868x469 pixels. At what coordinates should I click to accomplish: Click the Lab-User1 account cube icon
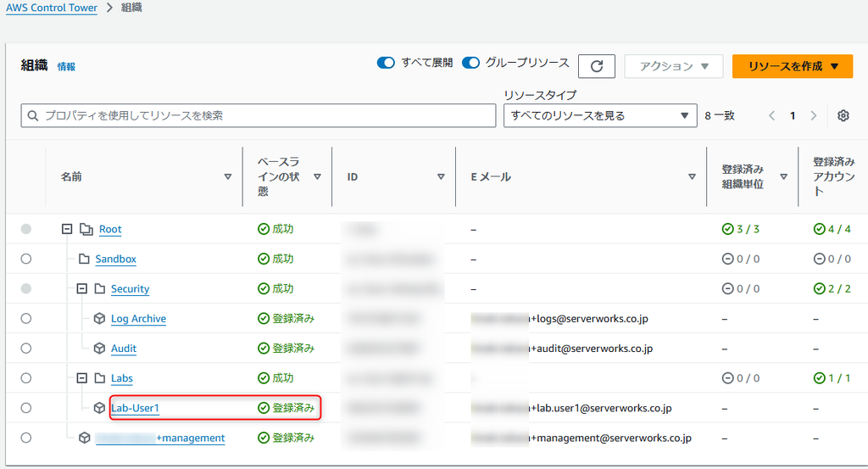[x=99, y=408]
